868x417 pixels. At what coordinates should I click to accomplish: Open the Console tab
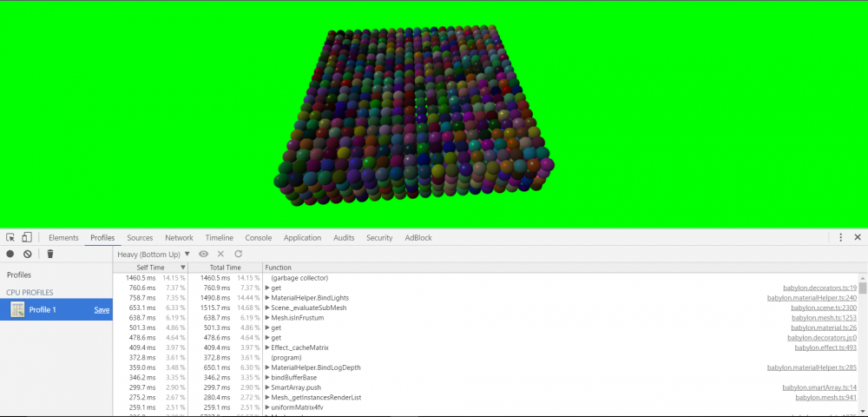click(259, 237)
